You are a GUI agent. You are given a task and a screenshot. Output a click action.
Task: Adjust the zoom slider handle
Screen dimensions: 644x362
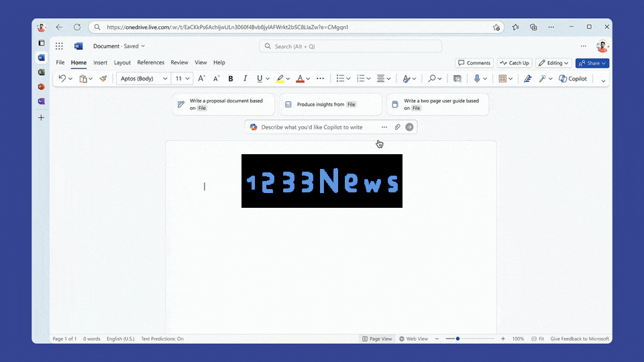tap(458, 339)
